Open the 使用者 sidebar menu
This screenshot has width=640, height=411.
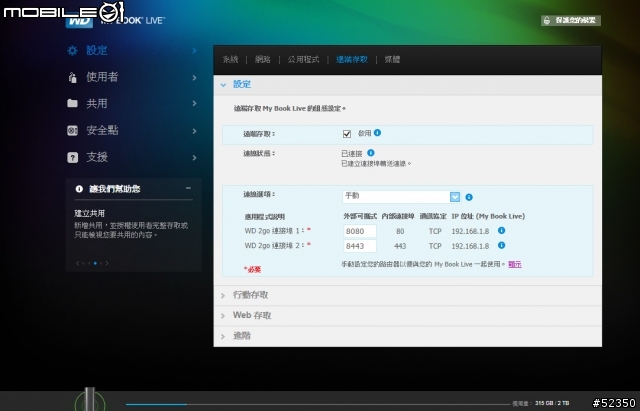(102, 77)
